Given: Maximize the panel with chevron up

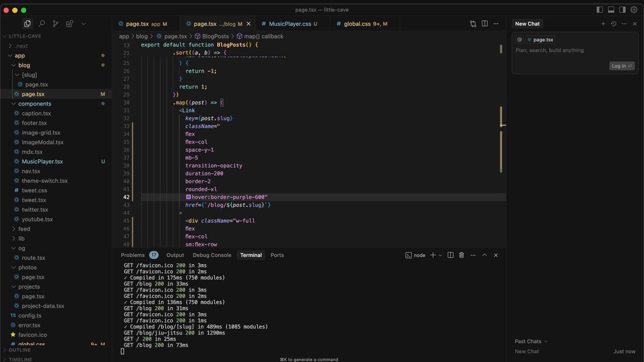Looking at the screenshot, I should click(x=485, y=255).
